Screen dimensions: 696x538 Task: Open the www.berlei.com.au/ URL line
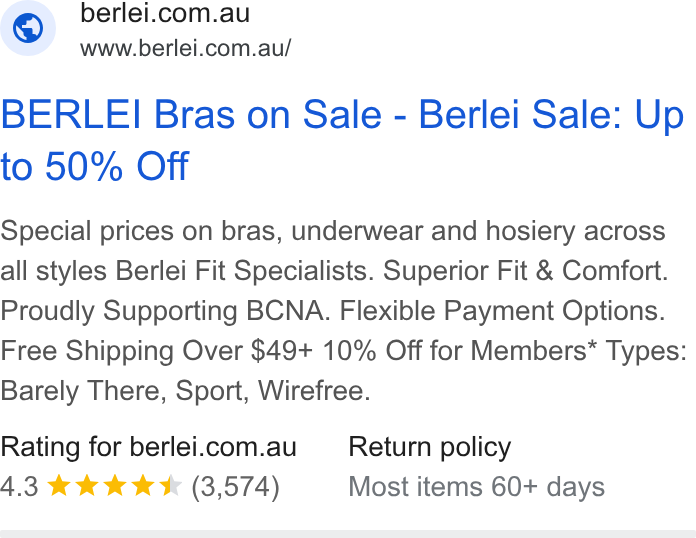pos(186,48)
